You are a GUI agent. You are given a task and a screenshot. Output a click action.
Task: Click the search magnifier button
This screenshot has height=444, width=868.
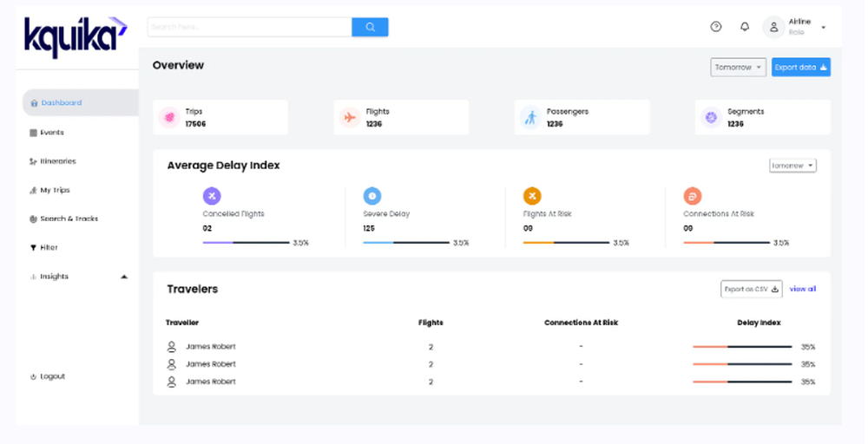pyautogui.click(x=370, y=27)
